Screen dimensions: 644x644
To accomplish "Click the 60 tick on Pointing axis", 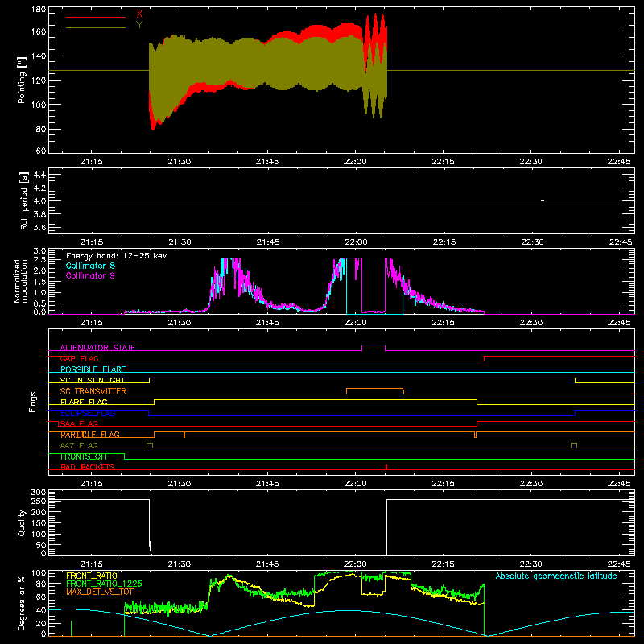I will coord(41,151).
